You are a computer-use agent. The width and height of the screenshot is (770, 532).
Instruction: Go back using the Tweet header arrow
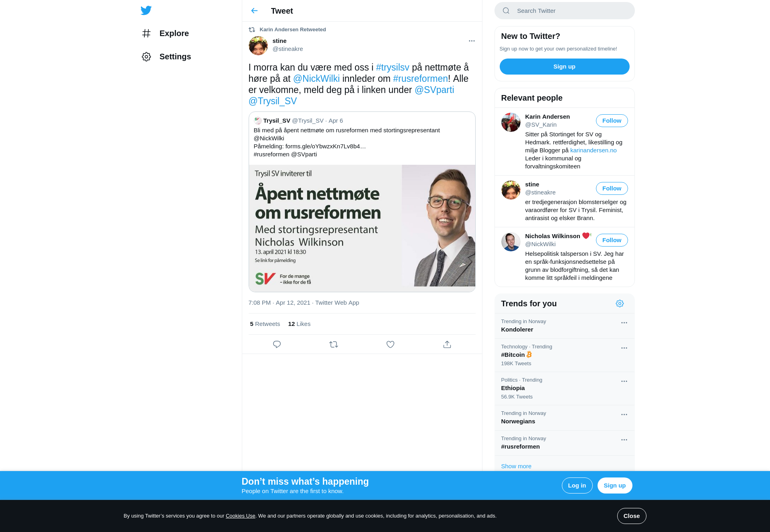coord(254,11)
